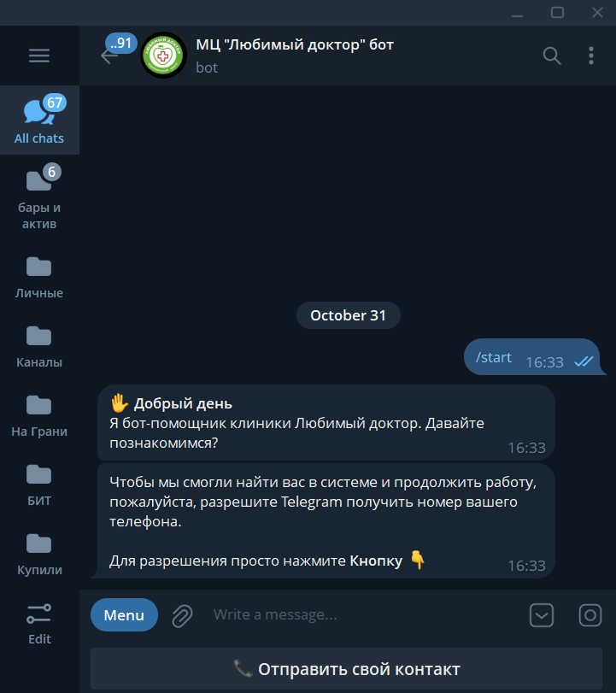Viewport: 616px width, 693px height.
Task: Toggle the bot keyboard panel icon
Action: coord(542,614)
